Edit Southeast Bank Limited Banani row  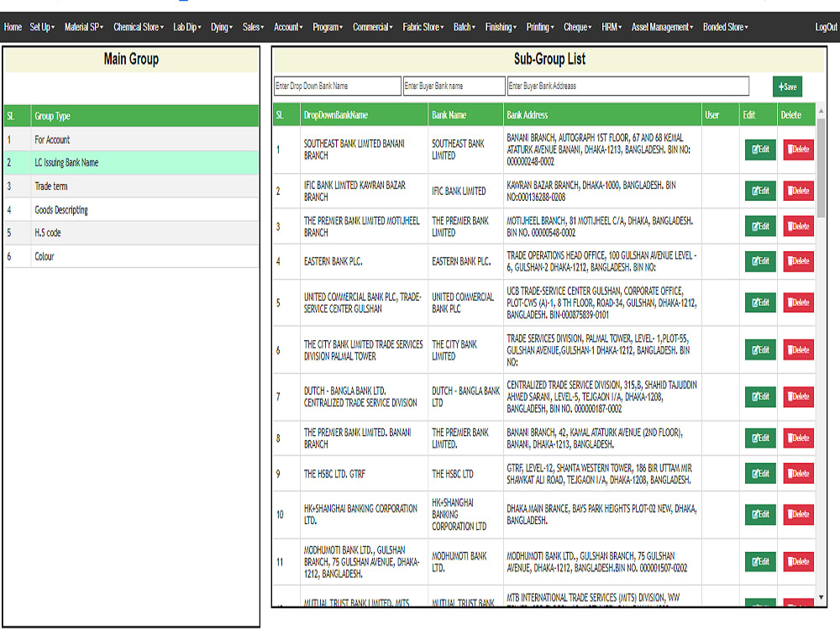coord(760,150)
